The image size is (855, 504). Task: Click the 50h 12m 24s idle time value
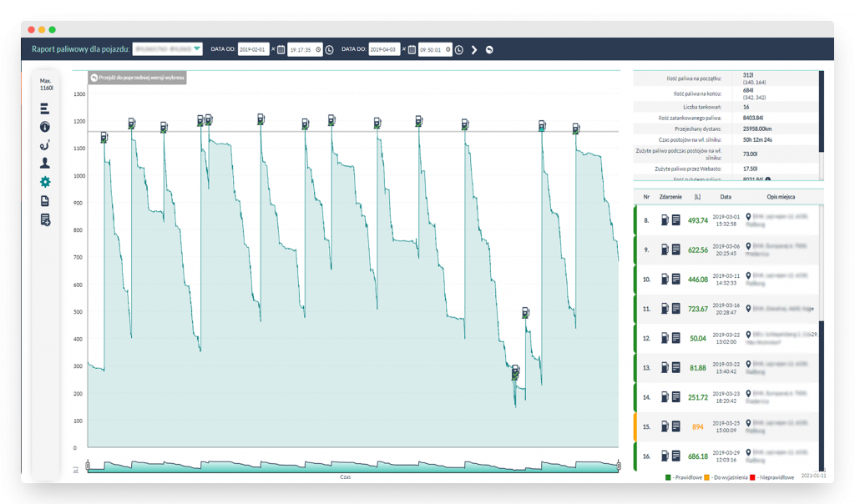tap(756, 139)
